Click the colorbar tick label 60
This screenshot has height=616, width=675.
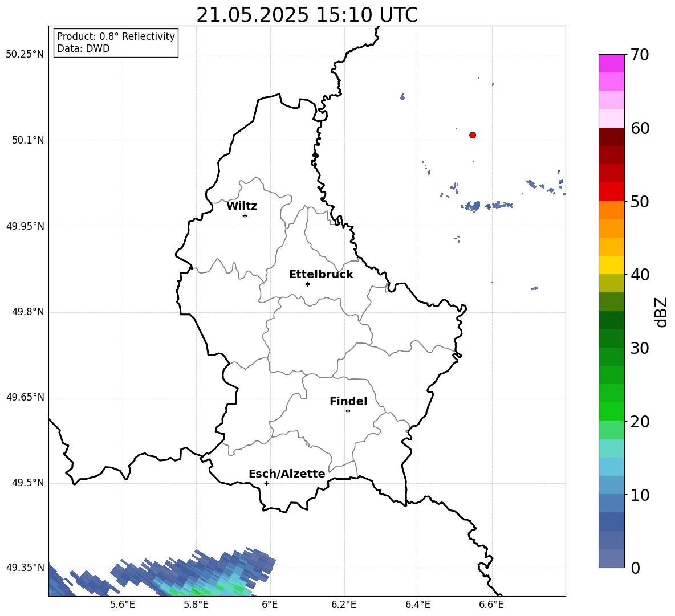640,128
